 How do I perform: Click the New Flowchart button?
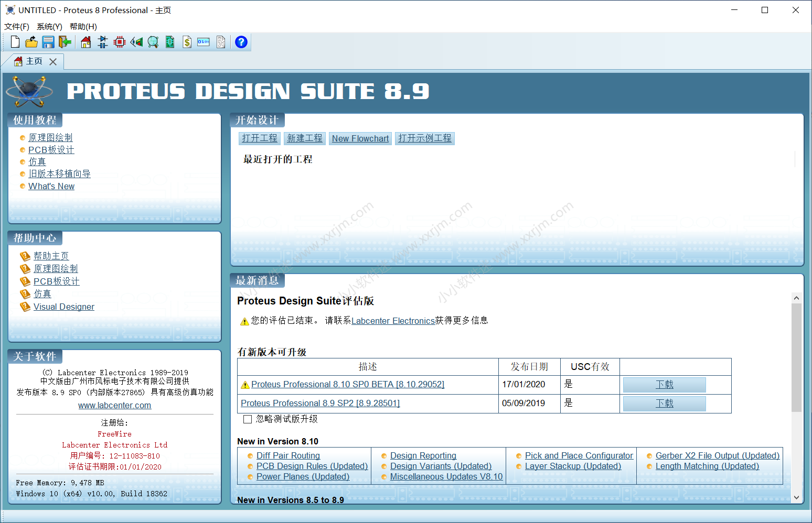click(x=360, y=138)
